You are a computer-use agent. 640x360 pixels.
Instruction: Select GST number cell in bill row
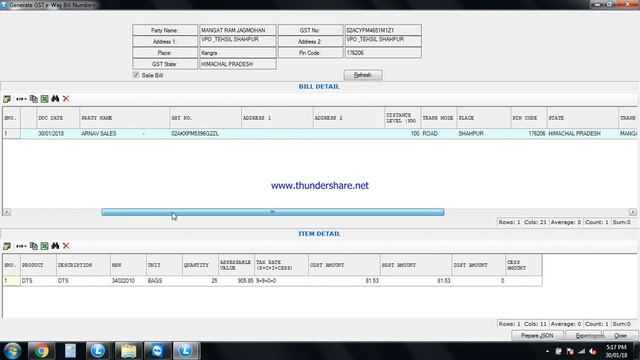click(x=205, y=133)
